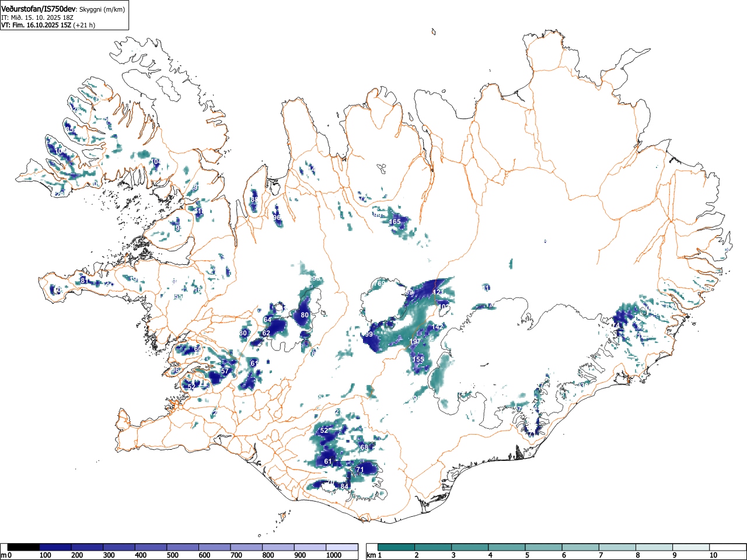Click the 9–10 km lightest legend swatch
The width and height of the screenshot is (747, 560).
point(691,547)
